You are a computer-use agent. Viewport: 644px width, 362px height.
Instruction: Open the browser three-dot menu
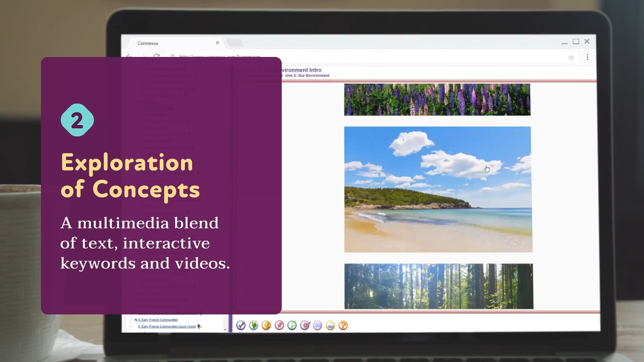click(587, 57)
